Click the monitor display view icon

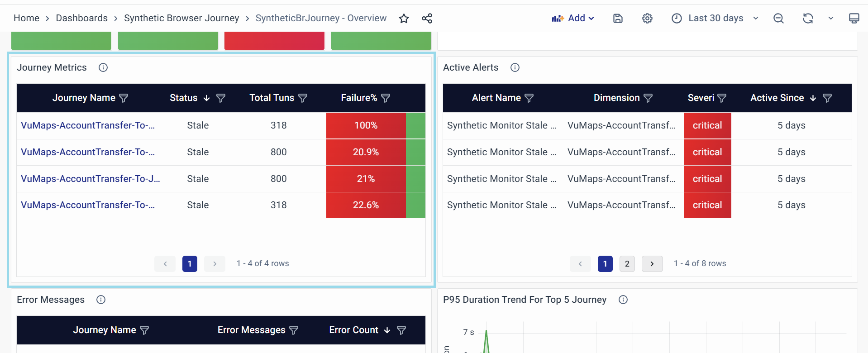click(x=854, y=19)
